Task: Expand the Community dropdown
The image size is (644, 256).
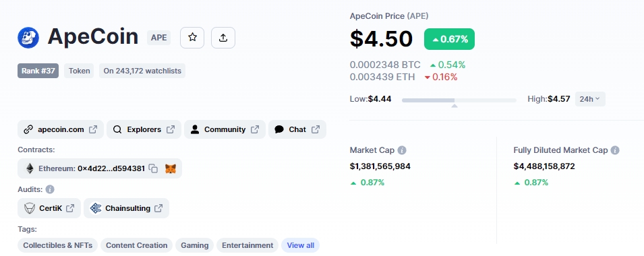Action: (x=225, y=129)
